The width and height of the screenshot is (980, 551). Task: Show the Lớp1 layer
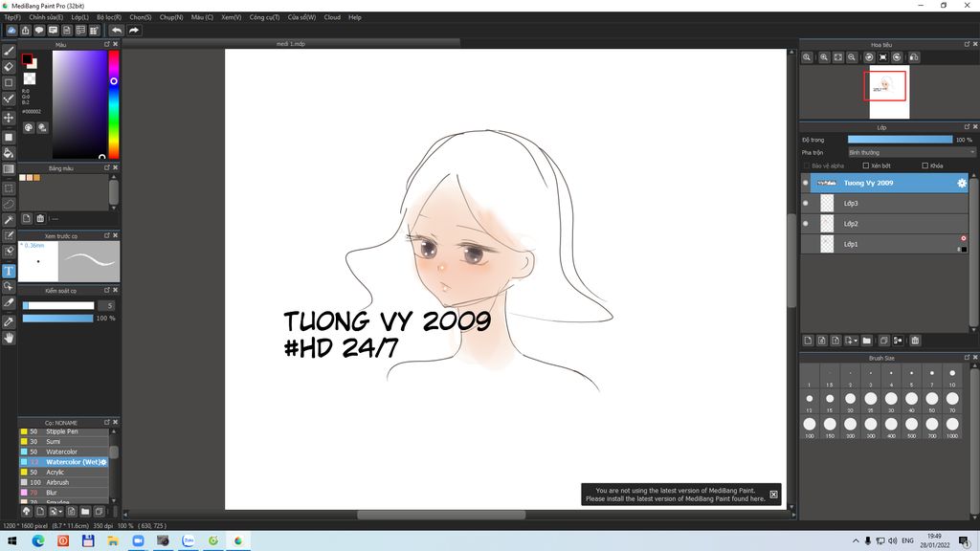(x=806, y=244)
